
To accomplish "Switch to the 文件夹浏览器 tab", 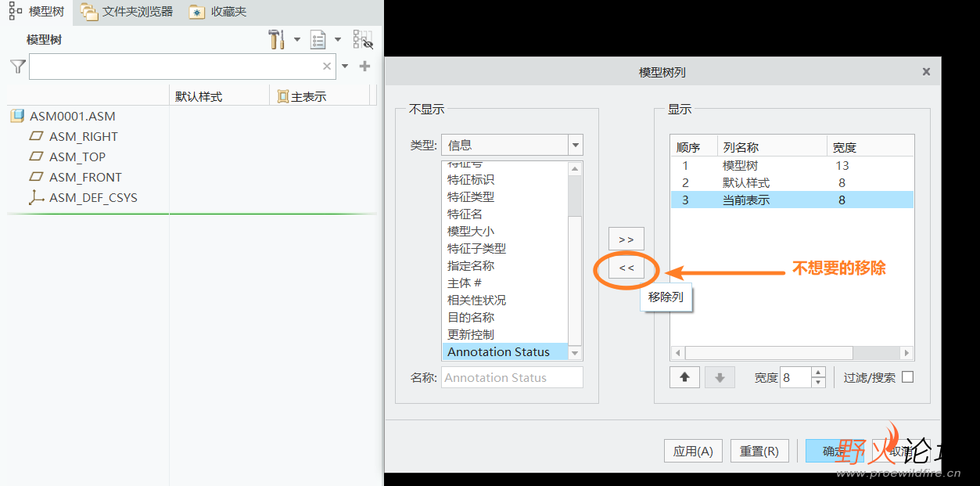I will (127, 12).
